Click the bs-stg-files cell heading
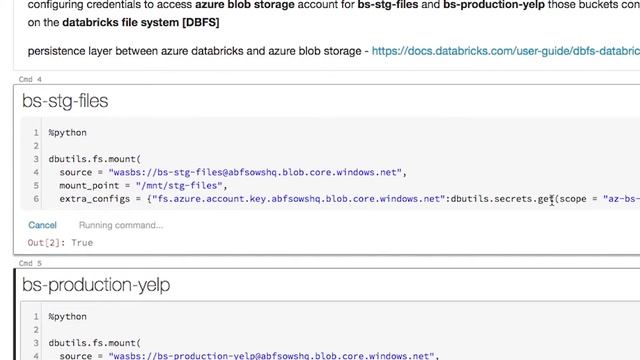Viewport: 640px width, 360px height. coord(65,101)
